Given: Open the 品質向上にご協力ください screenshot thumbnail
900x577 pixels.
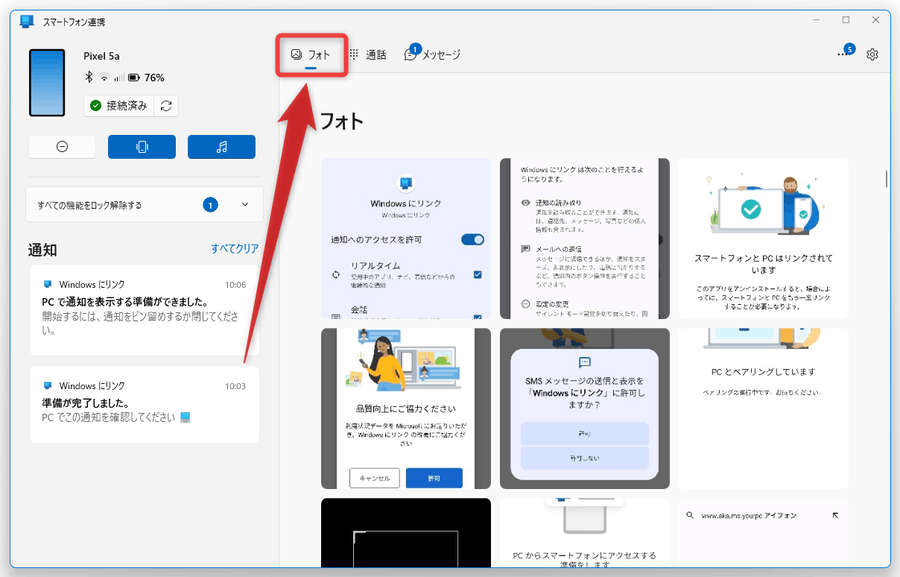Looking at the screenshot, I should tap(406, 408).
